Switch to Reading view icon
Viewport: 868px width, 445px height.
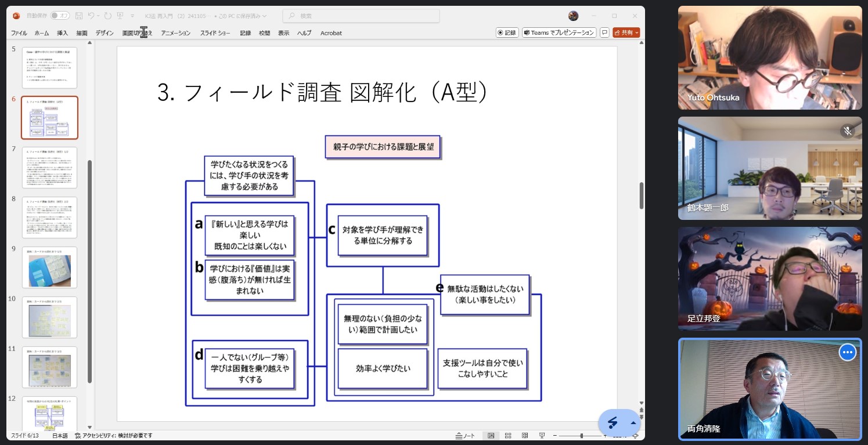coord(525,436)
